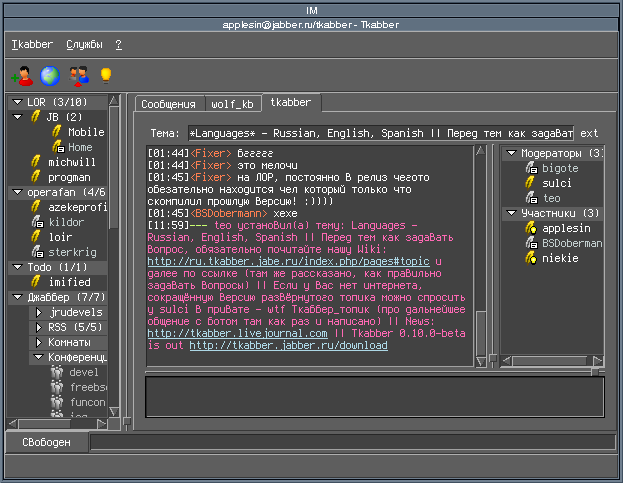The height and width of the screenshot is (483, 623).
Task: Click the yellow lightbulb toolbar icon
Action: tap(104, 74)
